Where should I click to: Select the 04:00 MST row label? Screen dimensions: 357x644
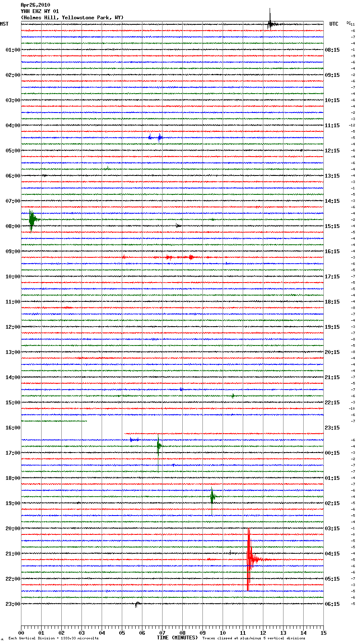13,126
